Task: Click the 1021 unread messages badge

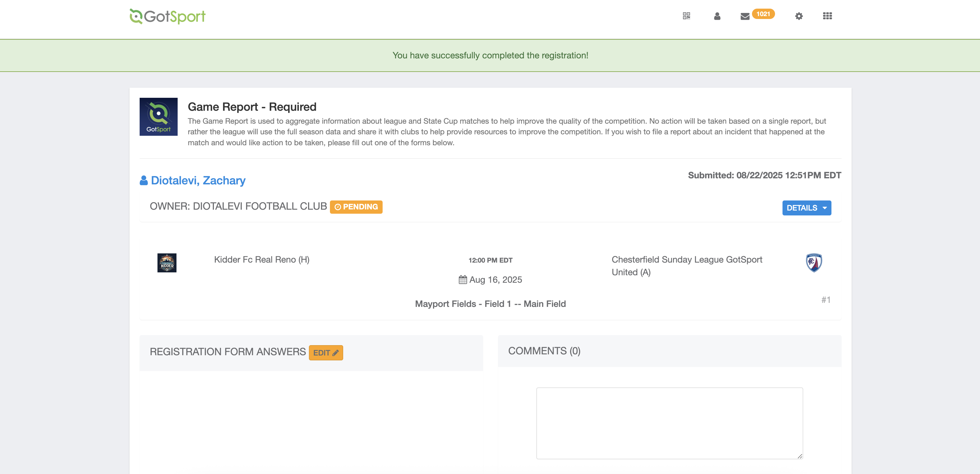Action: click(763, 14)
